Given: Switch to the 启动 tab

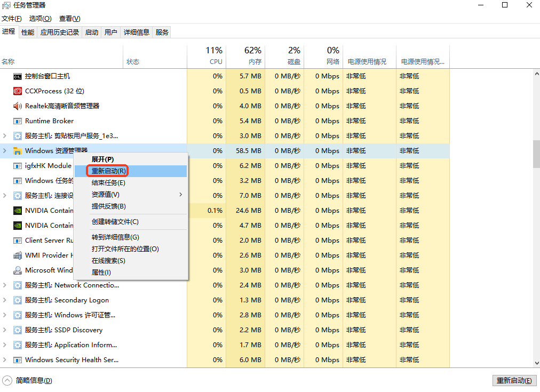Looking at the screenshot, I should point(92,33).
